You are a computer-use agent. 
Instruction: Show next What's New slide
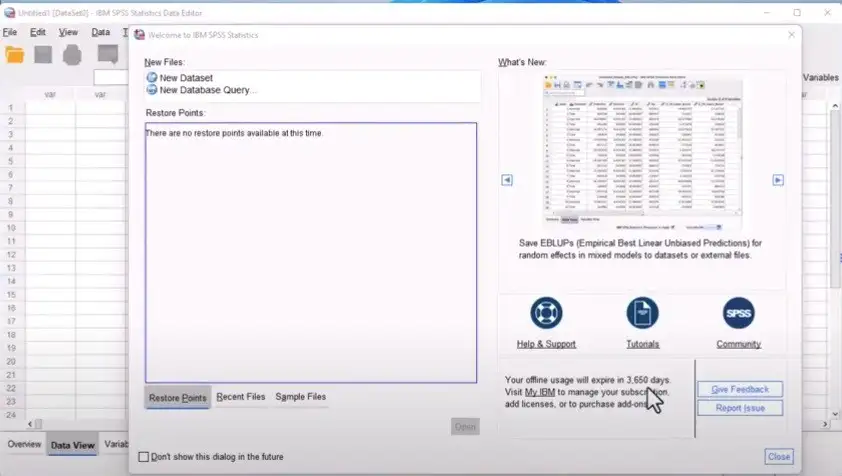tap(778, 180)
